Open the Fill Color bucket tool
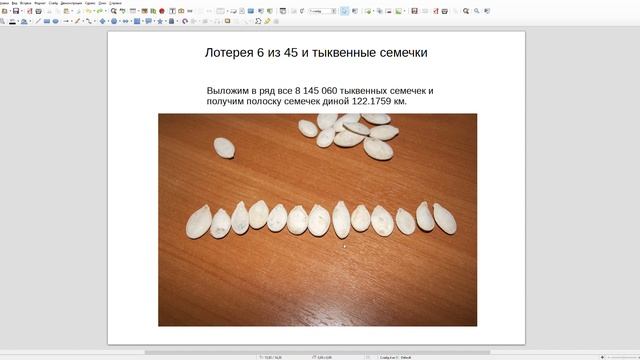 coord(24,21)
